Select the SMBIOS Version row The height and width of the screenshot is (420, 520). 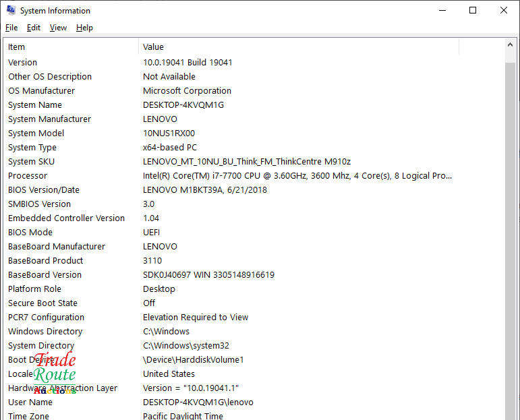point(39,204)
